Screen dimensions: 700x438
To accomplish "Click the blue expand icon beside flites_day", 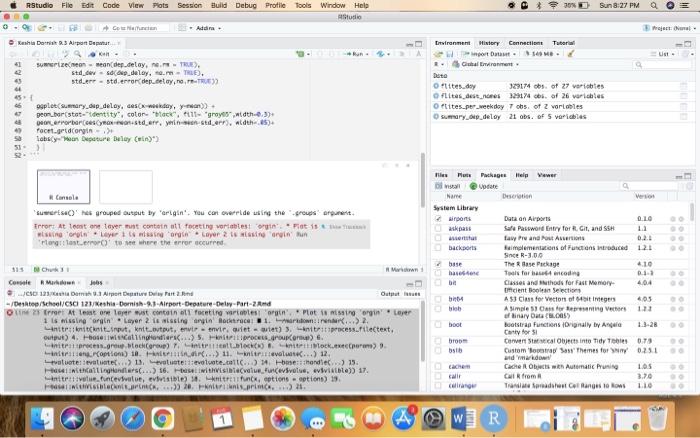I will [x=436, y=86].
